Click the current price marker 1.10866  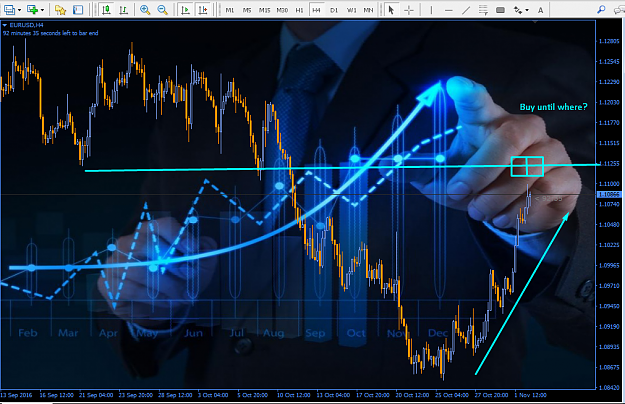pyautogui.click(x=609, y=194)
